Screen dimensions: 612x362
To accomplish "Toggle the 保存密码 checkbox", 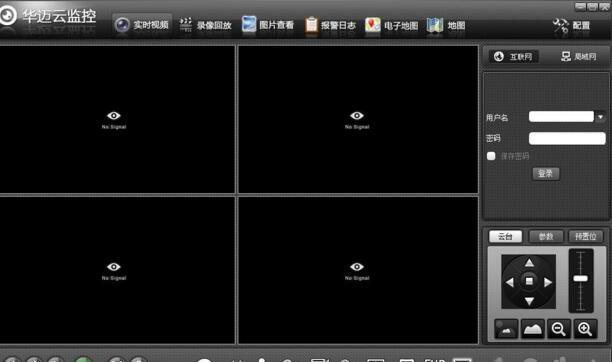I will coord(491,156).
